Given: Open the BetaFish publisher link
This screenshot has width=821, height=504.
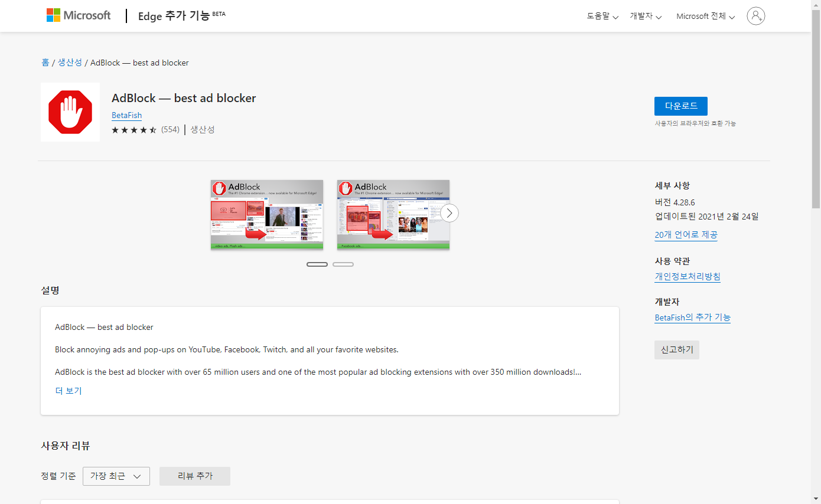Looking at the screenshot, I should tap(126, 116).
